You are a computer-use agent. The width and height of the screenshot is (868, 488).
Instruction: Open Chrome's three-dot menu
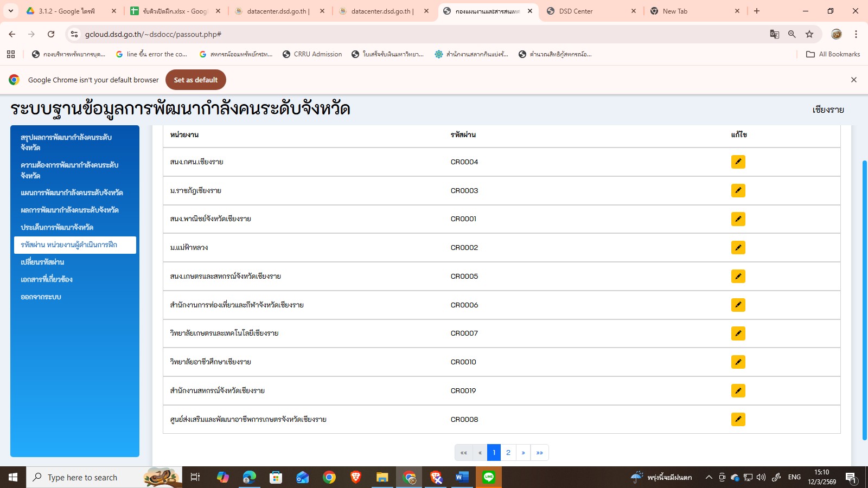pyautogui.click(x=856, y=34)
